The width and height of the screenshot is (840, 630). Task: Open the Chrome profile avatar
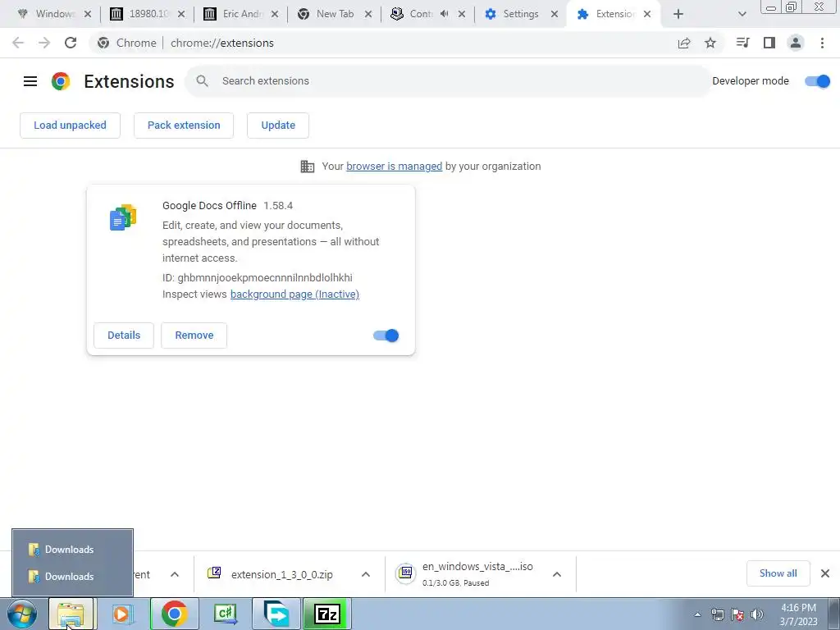point(796,43)
